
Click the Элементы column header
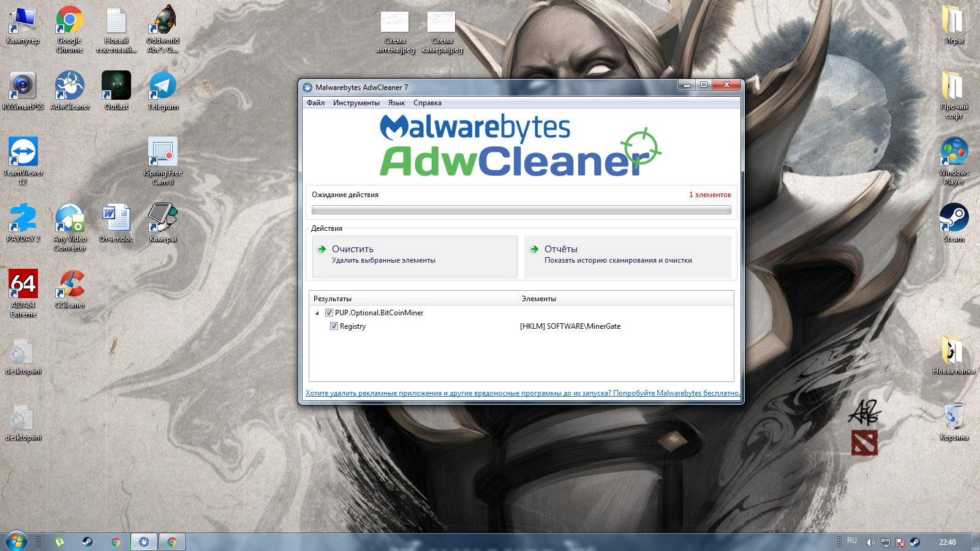coord(625,299)
